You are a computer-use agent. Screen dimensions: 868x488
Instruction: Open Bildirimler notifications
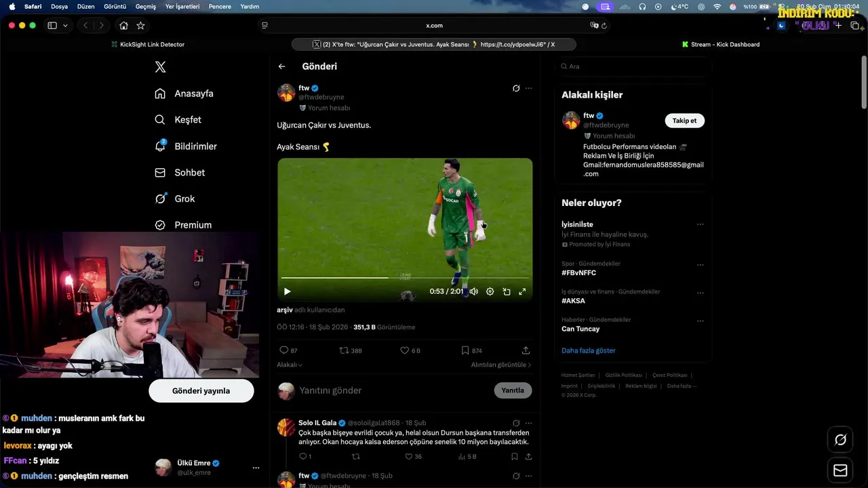186,146
